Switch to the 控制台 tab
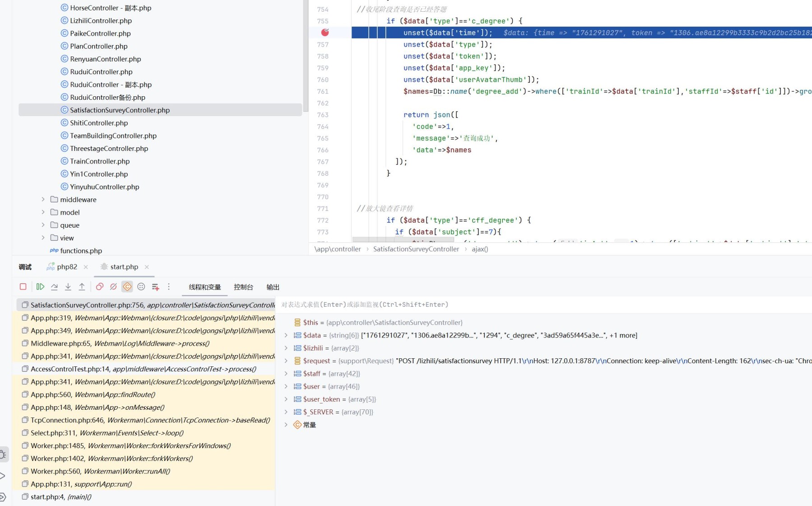This screenshot has width=812, height=506. [x=243, y=287]
